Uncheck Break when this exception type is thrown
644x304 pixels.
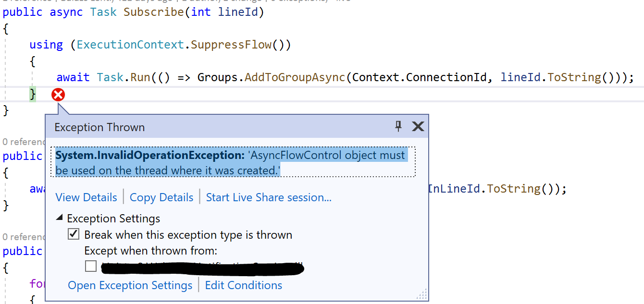tap(74, 234)
